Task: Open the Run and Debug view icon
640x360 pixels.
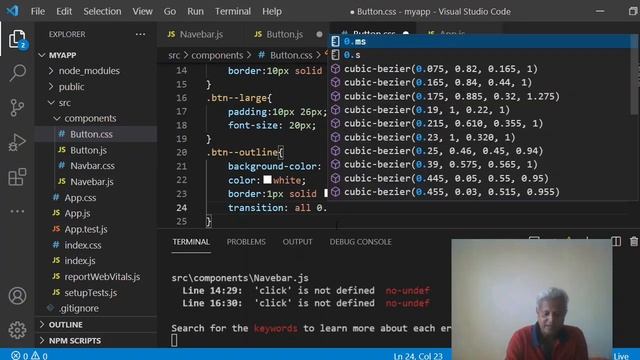Action: point(17,142)
